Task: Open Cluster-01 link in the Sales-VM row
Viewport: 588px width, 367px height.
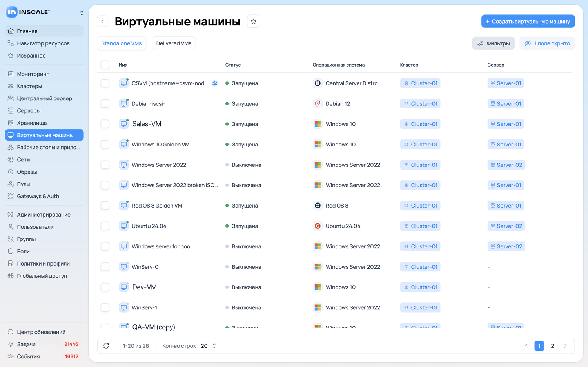Action: [420, 124]
